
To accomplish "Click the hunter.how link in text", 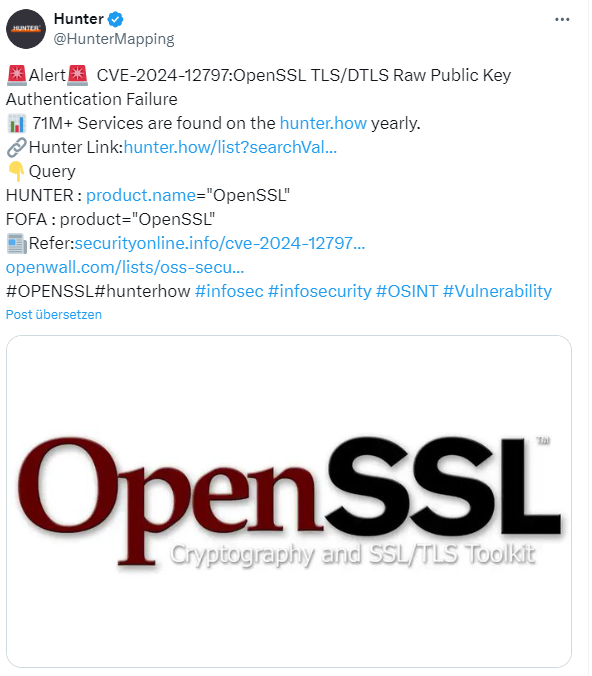I will coord(323,123).
